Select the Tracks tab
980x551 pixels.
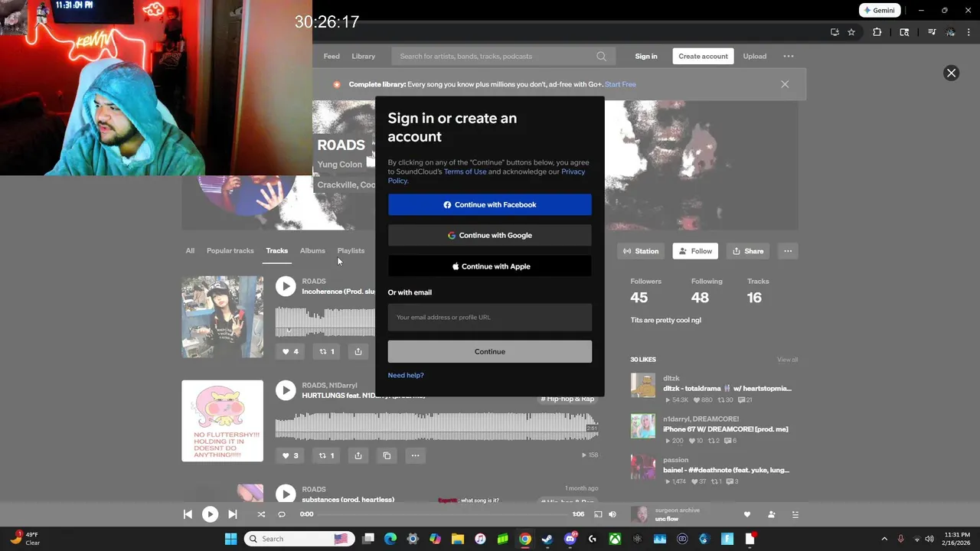[277, 250]
